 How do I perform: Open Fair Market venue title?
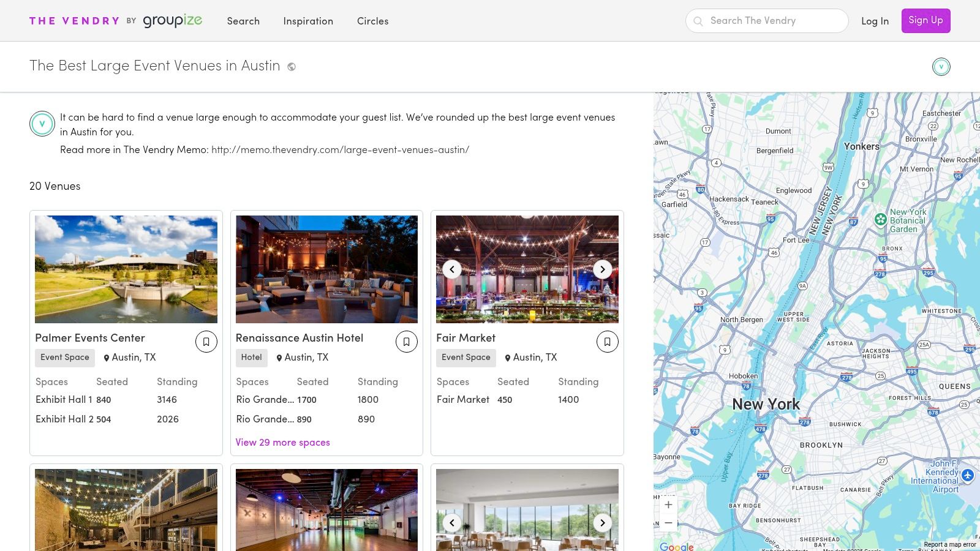(x=466, y=338)
